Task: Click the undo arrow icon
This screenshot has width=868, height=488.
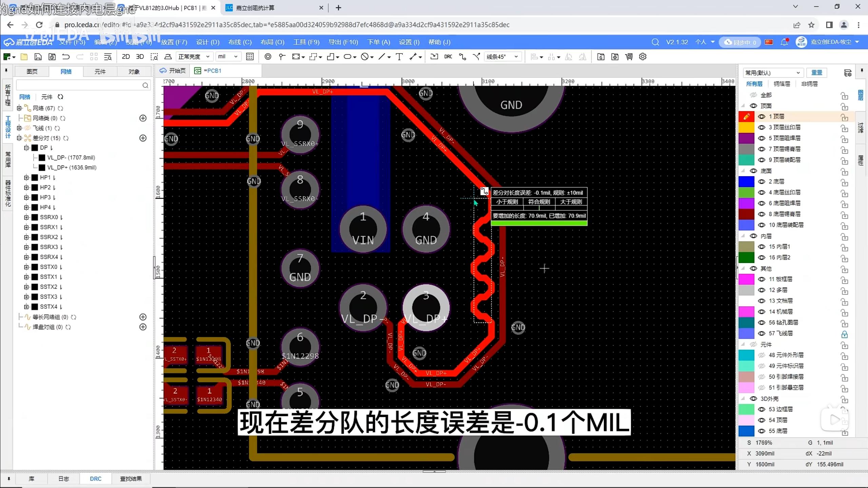Action: 66,57
